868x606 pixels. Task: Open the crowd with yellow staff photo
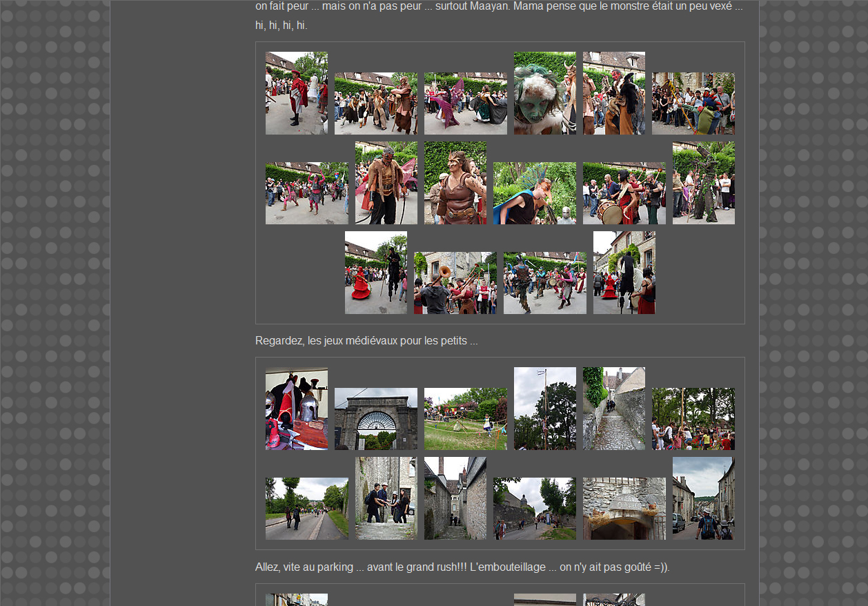click(693, 104)
